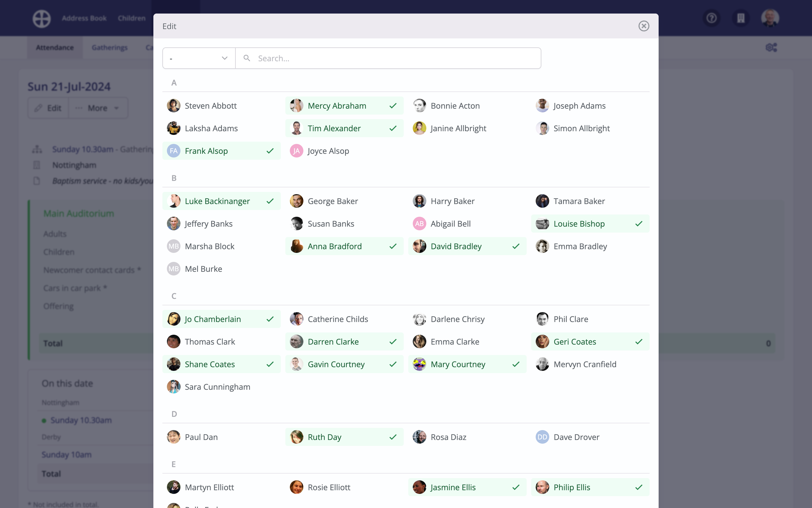812x508 pixels.
Task: Uncheck Philip Ellis attendance
Action: click(x=590, y=487)
